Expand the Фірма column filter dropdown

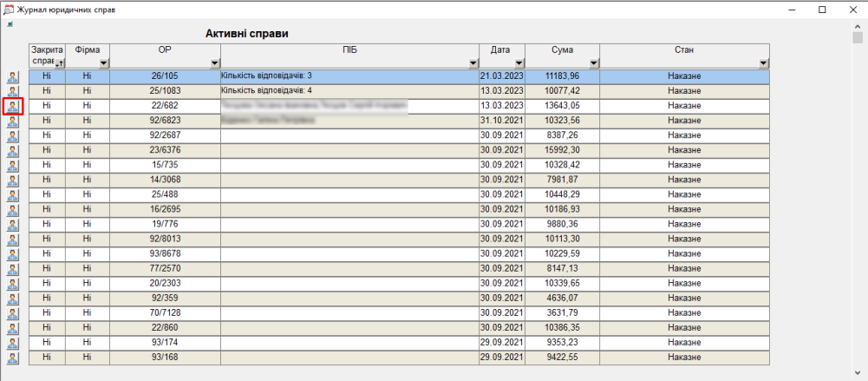point(103,63)
